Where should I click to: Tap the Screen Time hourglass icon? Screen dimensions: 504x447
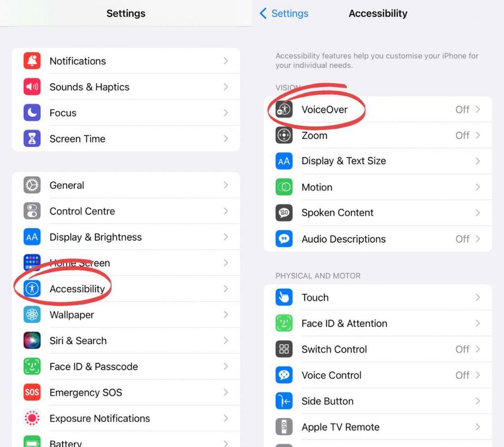tap(32, 139)
